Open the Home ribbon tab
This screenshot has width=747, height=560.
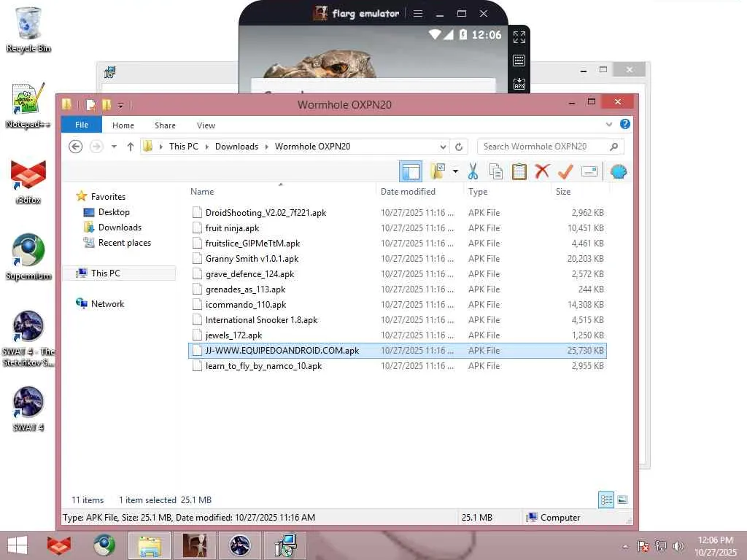123,125
